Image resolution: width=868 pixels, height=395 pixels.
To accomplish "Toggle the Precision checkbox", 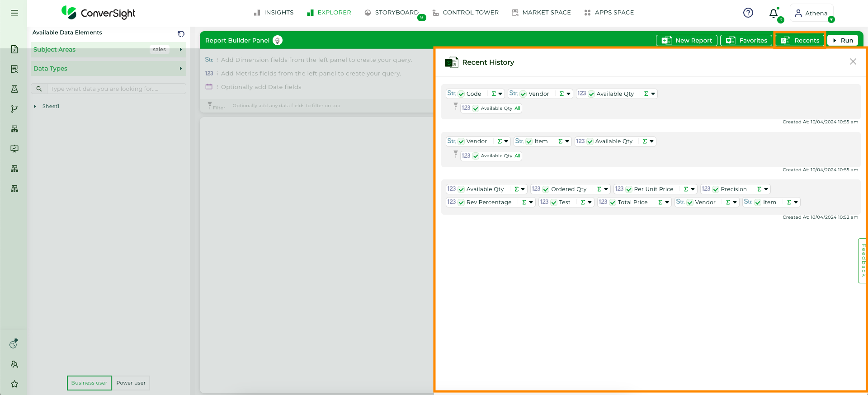I will (x=716, y=189).
